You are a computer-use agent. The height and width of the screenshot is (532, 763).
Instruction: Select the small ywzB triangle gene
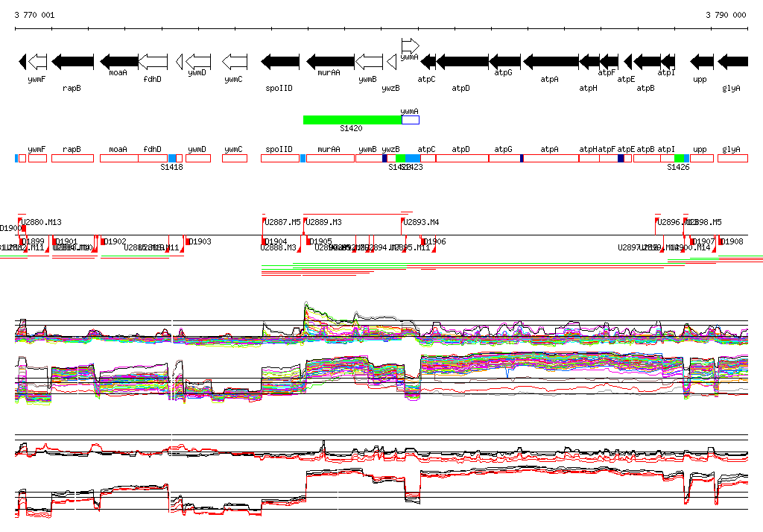pos(392,62)
